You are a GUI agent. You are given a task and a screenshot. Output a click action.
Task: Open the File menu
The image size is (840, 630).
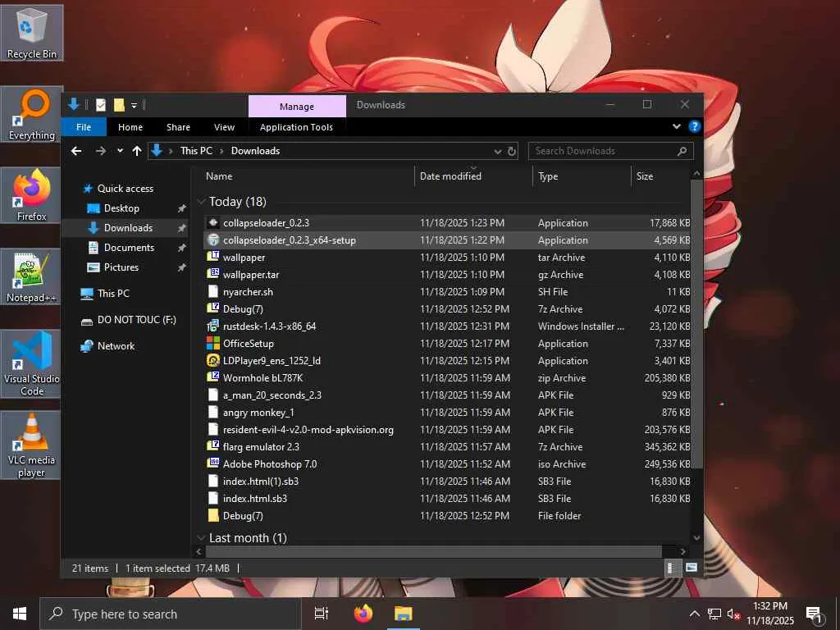click(x=84, y=127)
